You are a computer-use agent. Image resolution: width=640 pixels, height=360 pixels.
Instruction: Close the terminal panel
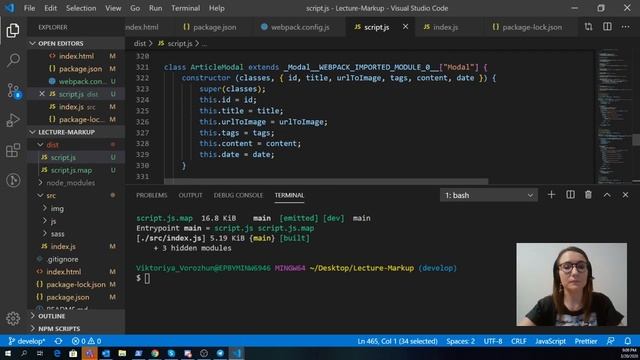[625, 195]
